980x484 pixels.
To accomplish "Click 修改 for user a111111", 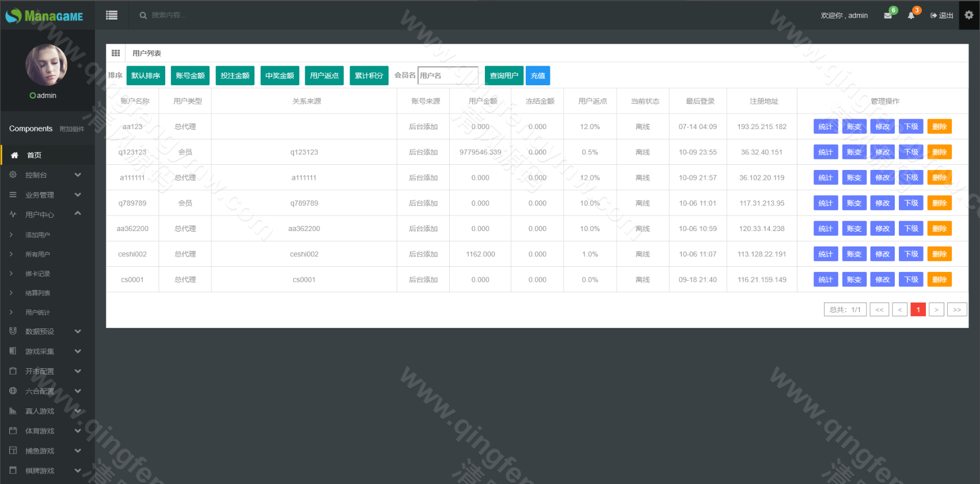I will (883, 177).
